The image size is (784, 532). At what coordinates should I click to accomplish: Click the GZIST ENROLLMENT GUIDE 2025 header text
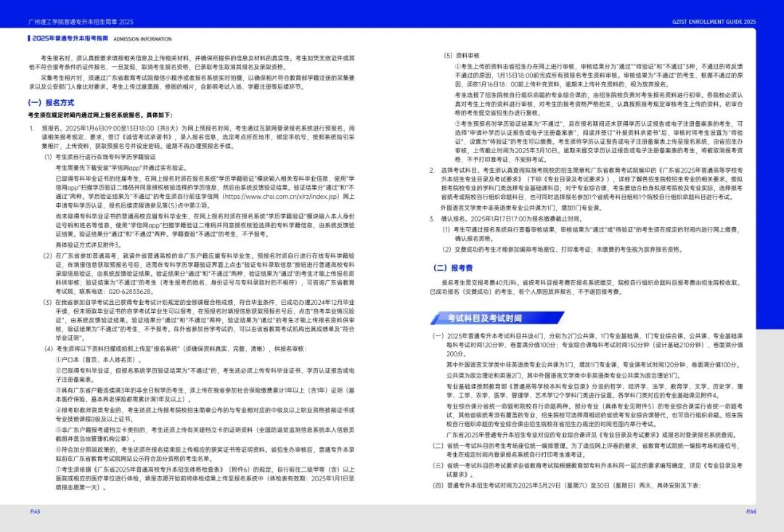(x=714, y=22)
